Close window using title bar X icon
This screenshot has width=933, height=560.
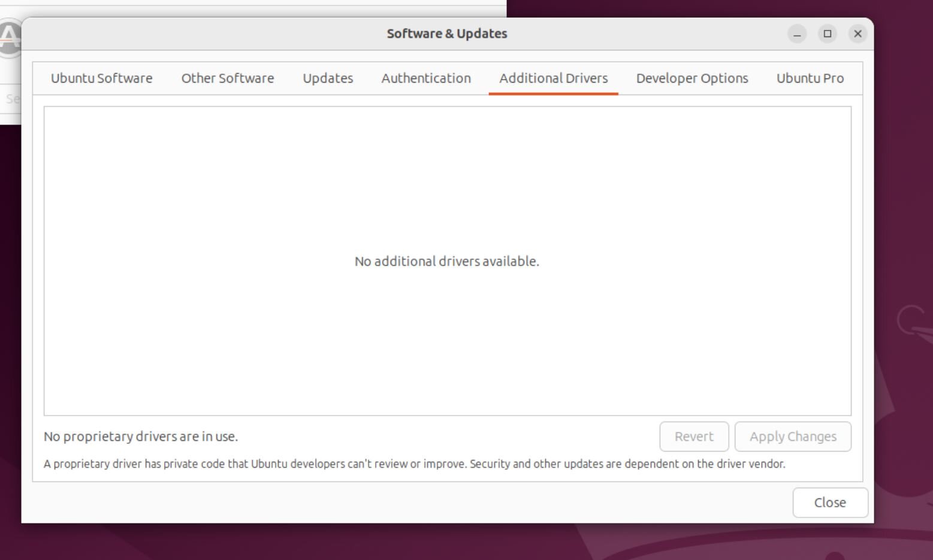click(857, 34)
